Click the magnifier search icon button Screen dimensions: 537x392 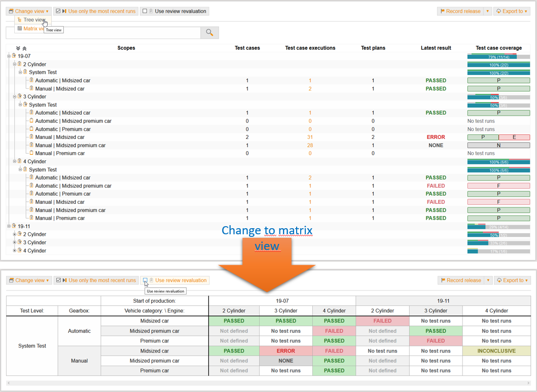(209, 33)
